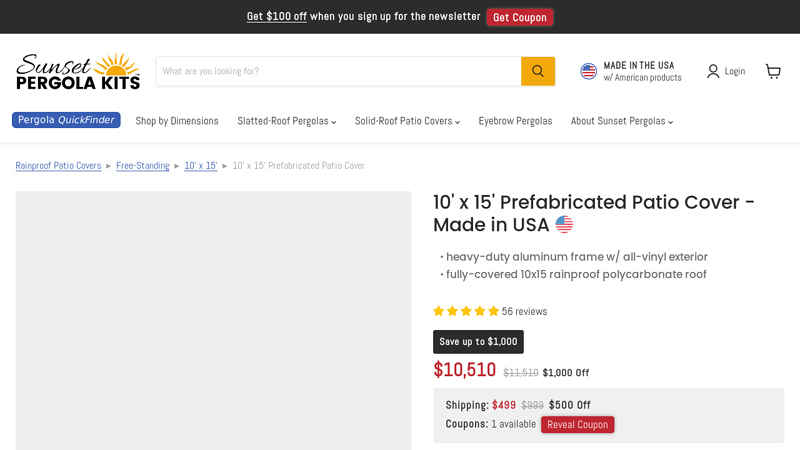Click the 'Get $100 off' newsletter link

[x=277, y=16]
